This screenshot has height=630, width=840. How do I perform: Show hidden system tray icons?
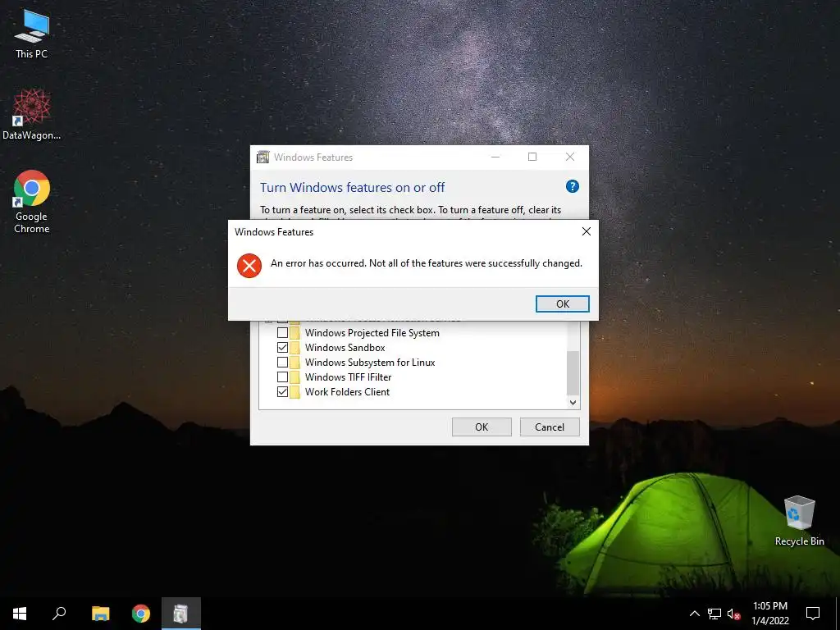point(694,614)
